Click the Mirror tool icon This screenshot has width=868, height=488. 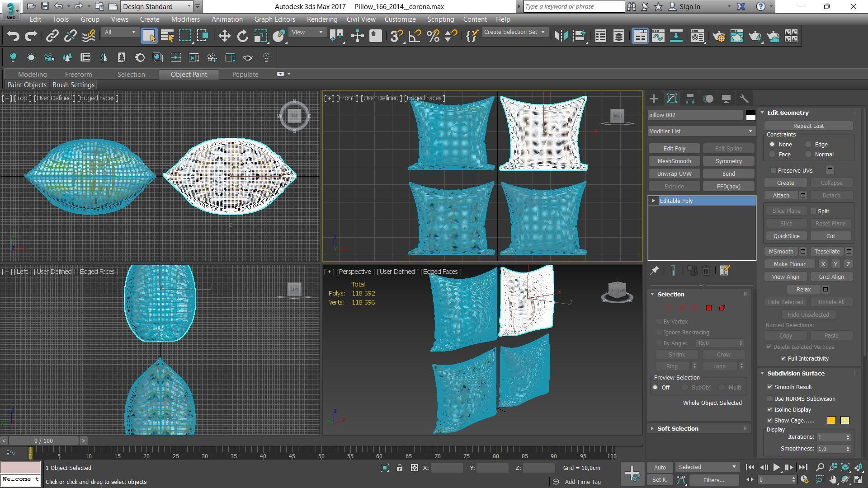click(561, 36)
